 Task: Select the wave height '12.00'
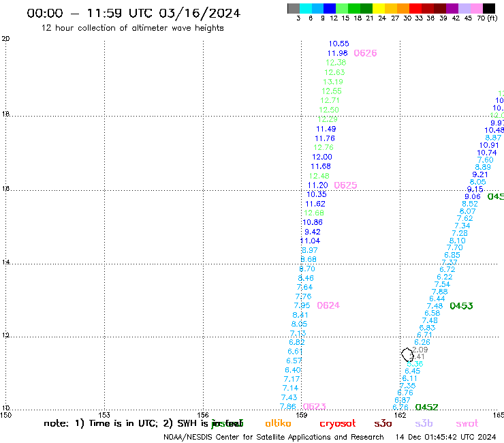pyautogui.click(x=322, y=157)
